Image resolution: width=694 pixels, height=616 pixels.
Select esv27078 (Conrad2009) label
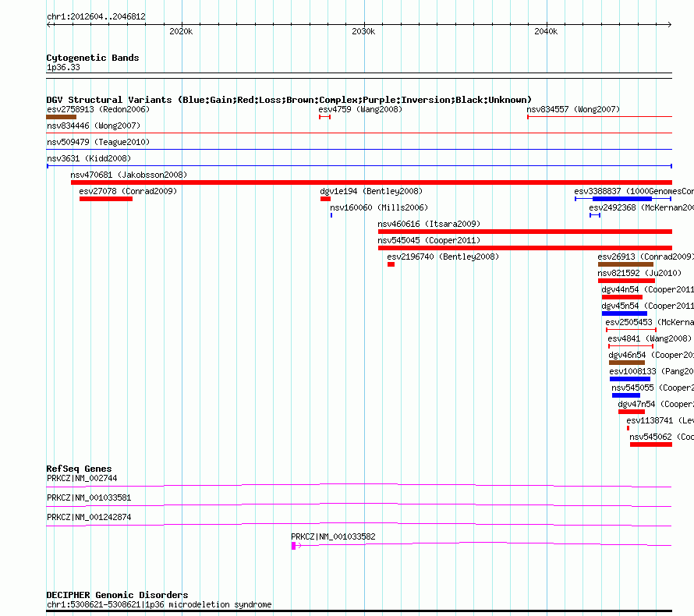[128, 191]
